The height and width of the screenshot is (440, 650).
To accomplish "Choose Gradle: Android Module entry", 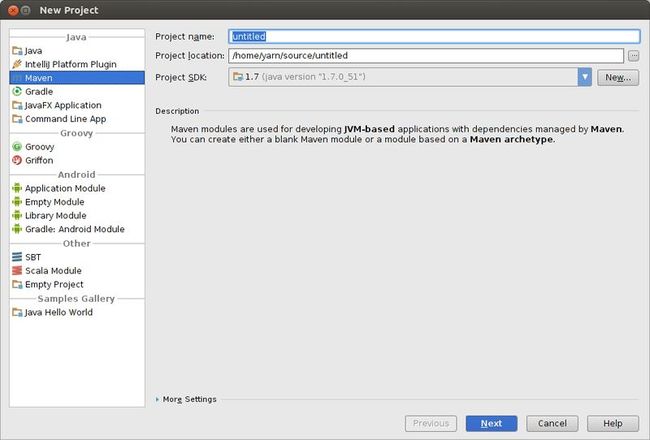I will click(x=77, y=229).
